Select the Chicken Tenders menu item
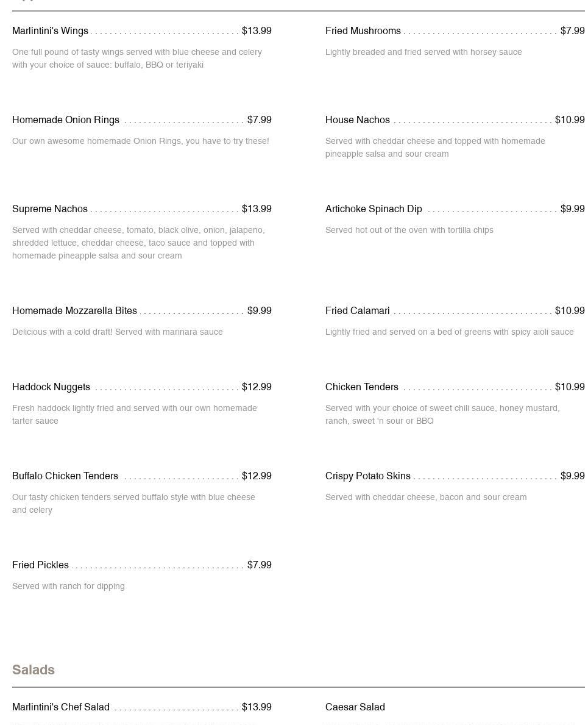The image size is (588, 725). click(x=361, y=387)
